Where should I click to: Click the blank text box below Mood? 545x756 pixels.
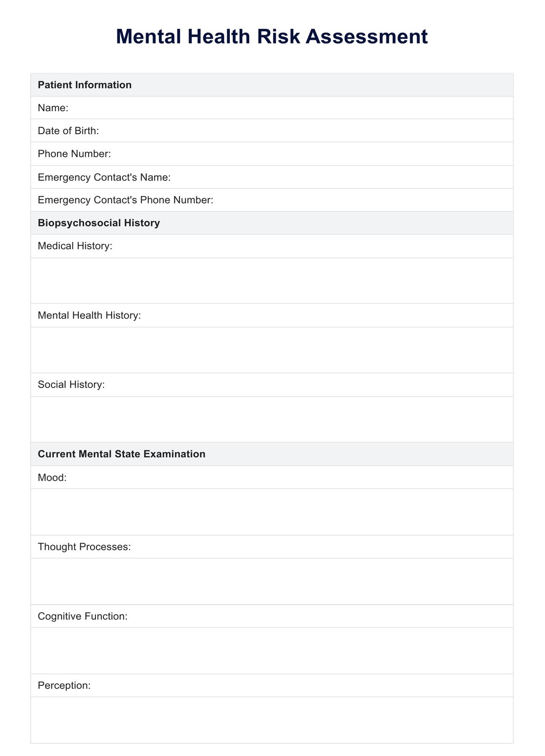[272, 512]
